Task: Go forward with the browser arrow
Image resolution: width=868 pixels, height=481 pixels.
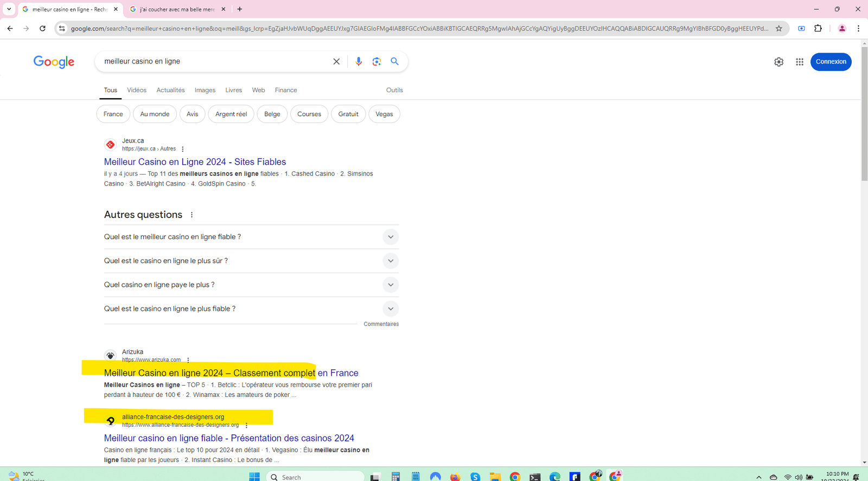Action: 26,28
